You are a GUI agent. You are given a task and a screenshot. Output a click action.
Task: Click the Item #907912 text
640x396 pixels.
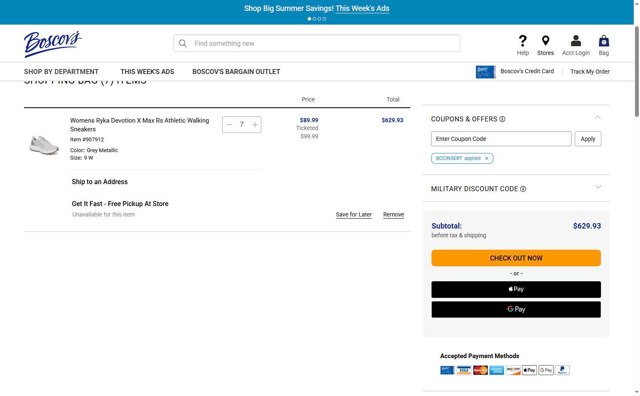click(x=87, y=140)
